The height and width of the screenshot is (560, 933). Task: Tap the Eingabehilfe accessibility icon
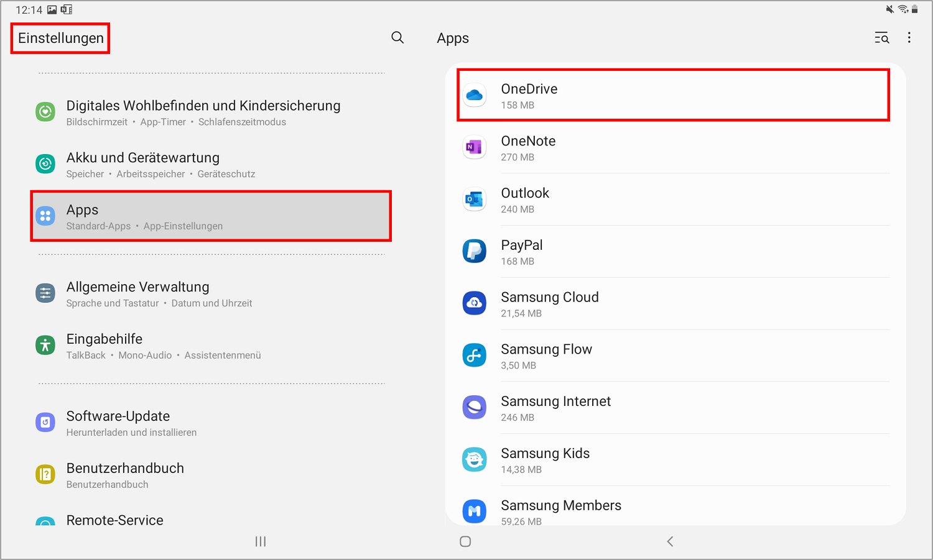pos(45,345)
